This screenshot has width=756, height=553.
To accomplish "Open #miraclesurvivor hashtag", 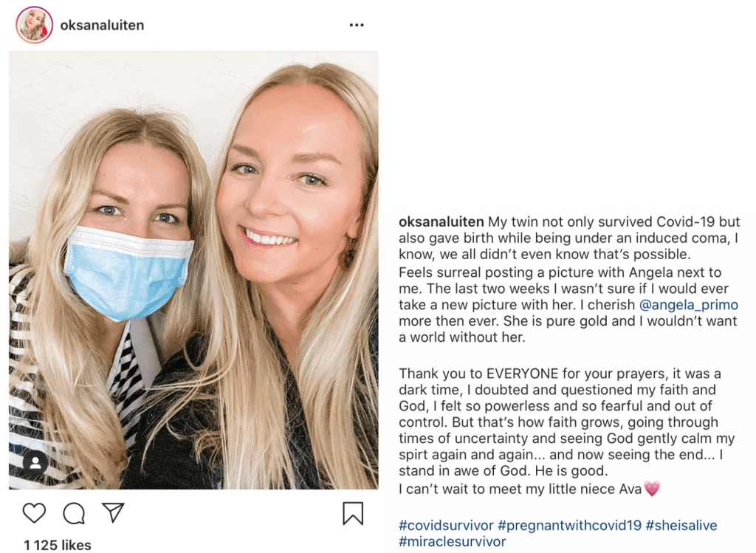I will point(453,541).
